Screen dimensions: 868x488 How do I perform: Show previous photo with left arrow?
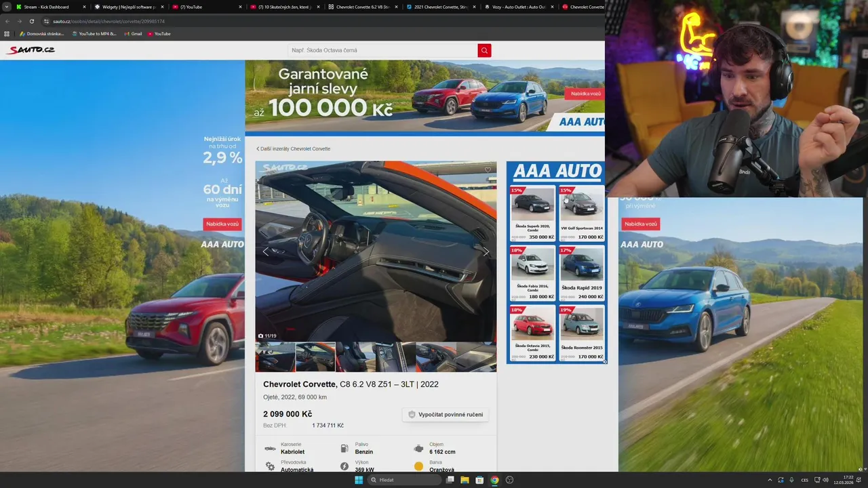click(x=266, y=251)
